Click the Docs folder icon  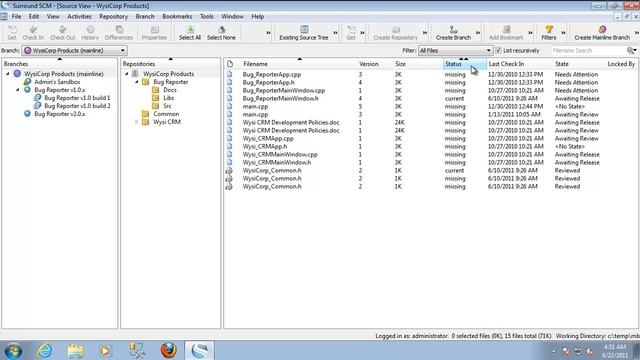[156, 90]
